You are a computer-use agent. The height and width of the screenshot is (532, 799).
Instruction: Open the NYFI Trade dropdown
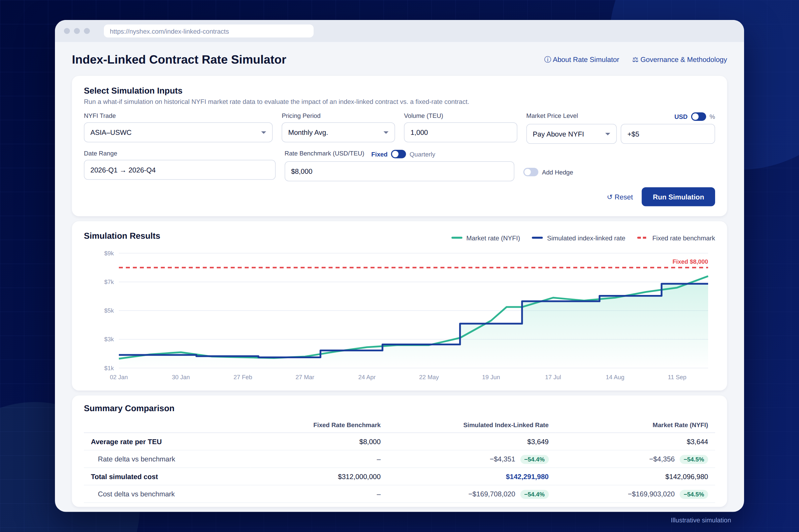(178, 132)
